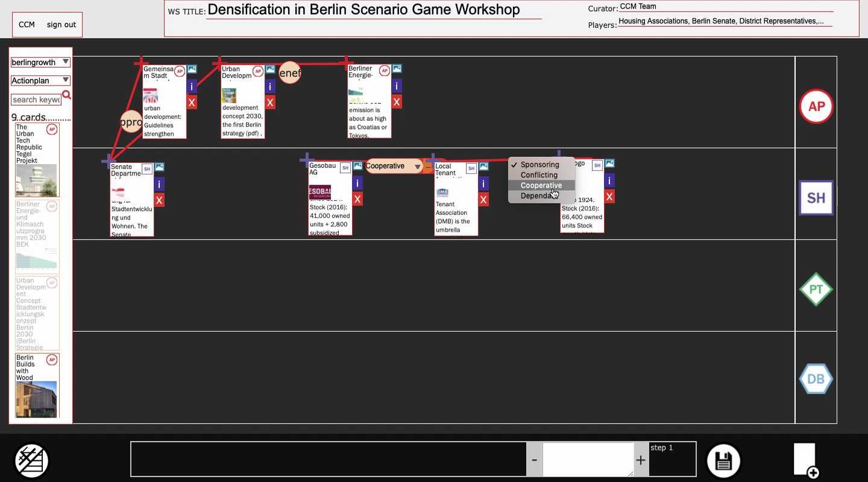This screenshot has width=868, height=482.
Task: Click plus connector on Senate Department card
Action: [108, 161]
